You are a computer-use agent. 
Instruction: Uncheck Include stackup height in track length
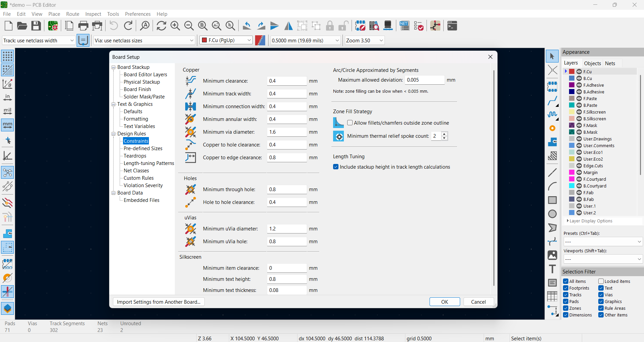pos(336,167)
